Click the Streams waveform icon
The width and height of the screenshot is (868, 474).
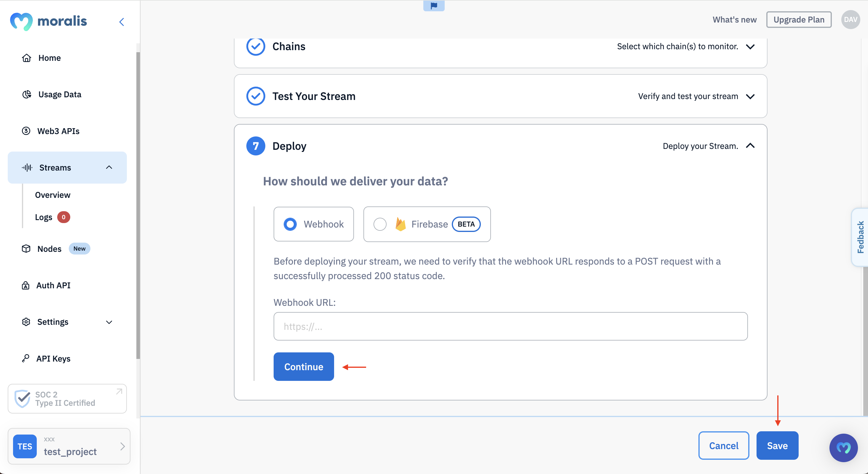[x=27, y=168]
